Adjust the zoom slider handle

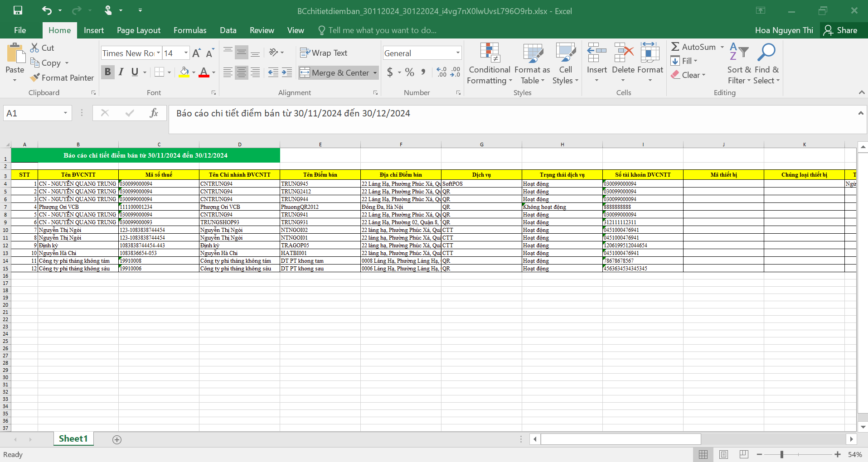coord(782,454)
